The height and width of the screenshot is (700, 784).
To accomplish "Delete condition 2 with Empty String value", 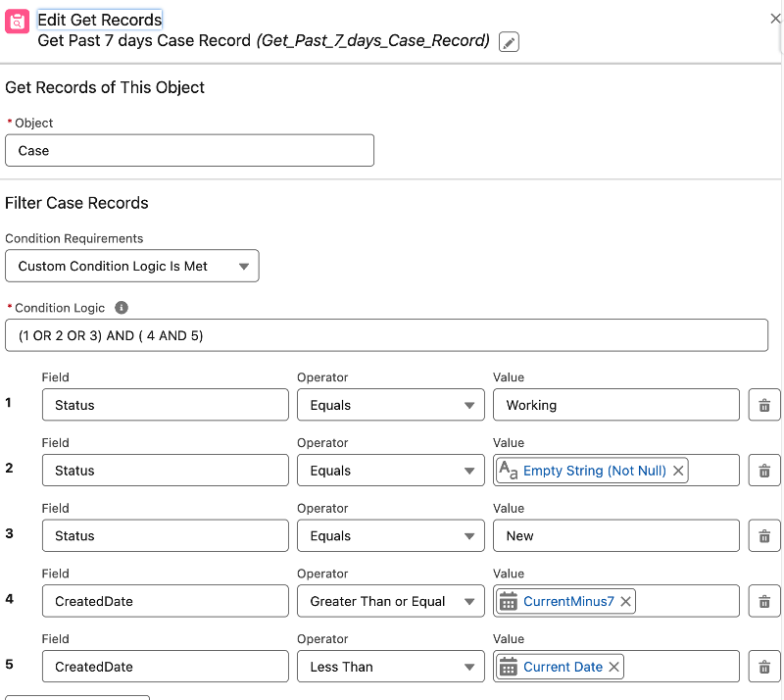I will click(764, 471).
